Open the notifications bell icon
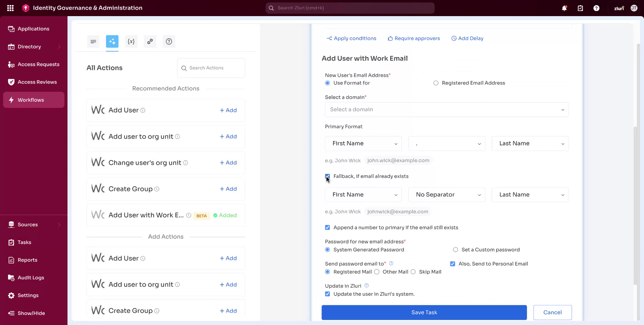This screenshot has height=325, width=644. (564, 8)
